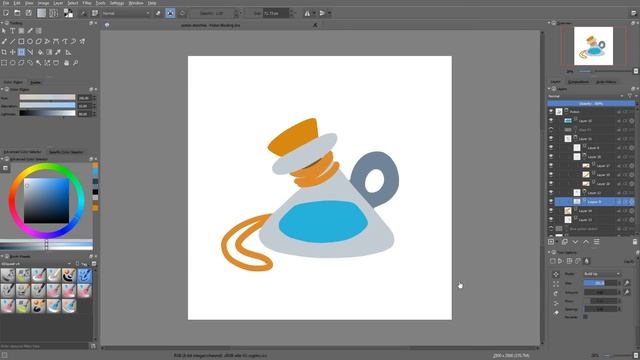This screenshot has height=360, width=640.
Task: Open the File menu
Action: (6, 3)
